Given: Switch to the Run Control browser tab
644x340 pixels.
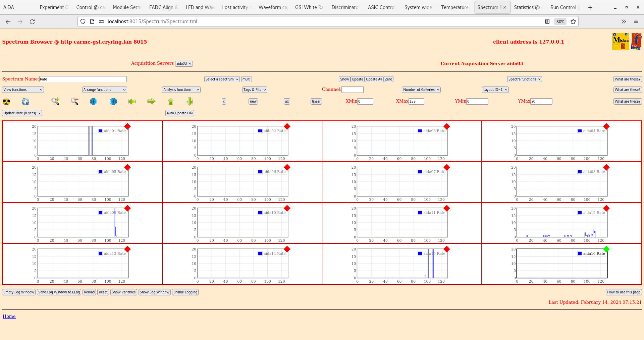Looking at the screenshot, I should (564, 7).
